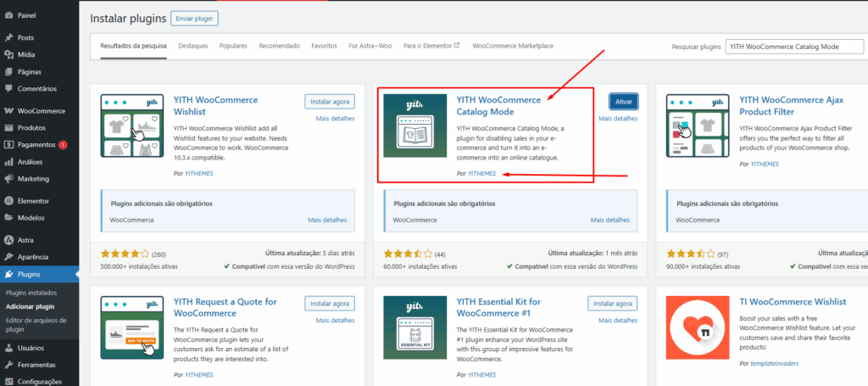The width and height of the screenshot is (868, 386).
Task: Click the YITH Ajax Product Filter thumbnail
Action: (698, 126)
